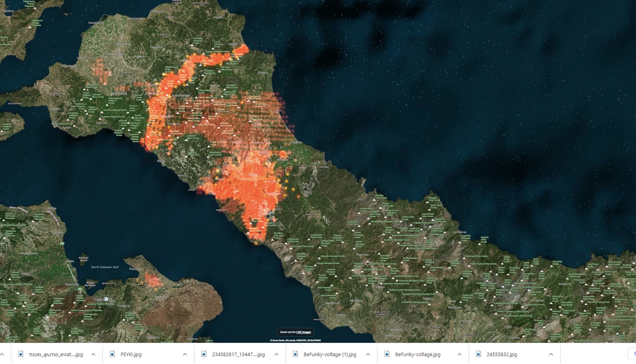Expand options chevron for PEYKI.jpg

point(185,354)
